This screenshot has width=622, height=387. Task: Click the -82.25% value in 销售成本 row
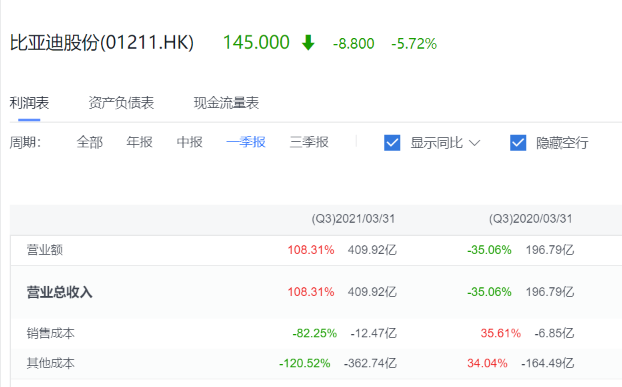pos(315,333)
